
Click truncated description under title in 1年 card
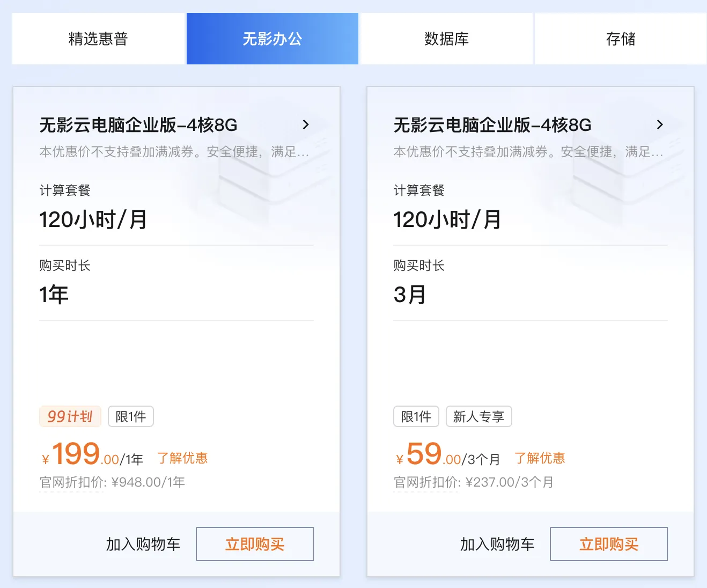pyautogui.click(x=174, y=152)
